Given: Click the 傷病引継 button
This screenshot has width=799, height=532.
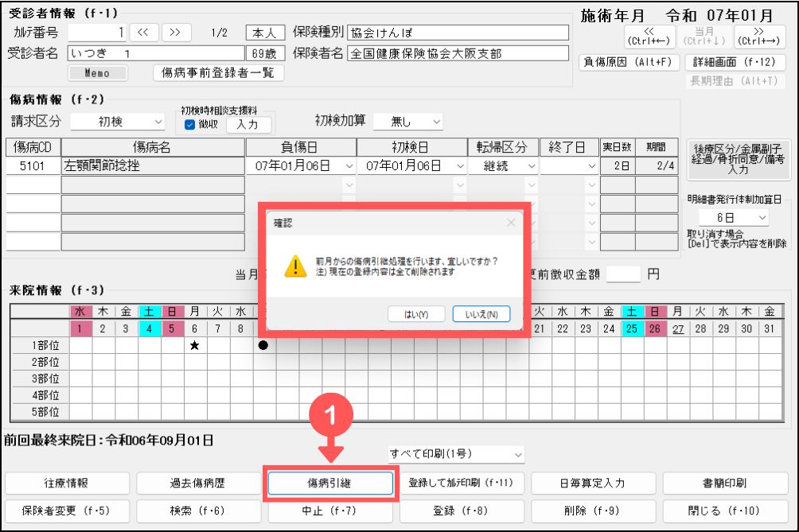Looking at the screenshot, I should [x=331, y=483].
